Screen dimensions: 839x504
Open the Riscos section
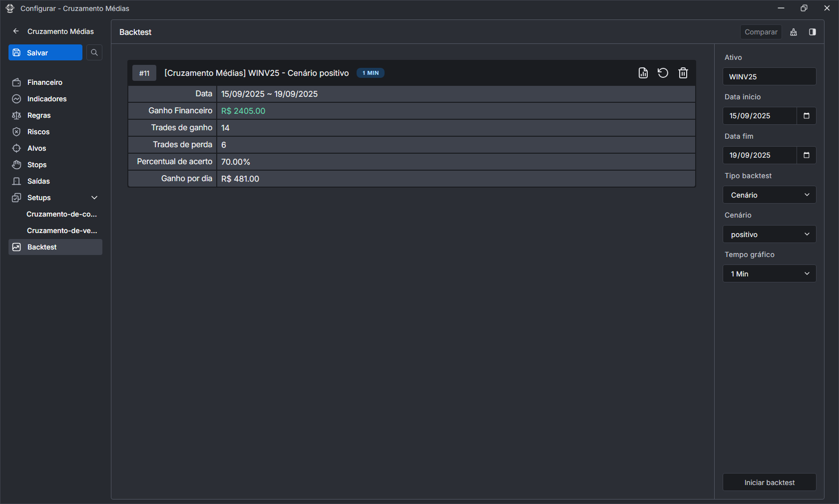38,132
